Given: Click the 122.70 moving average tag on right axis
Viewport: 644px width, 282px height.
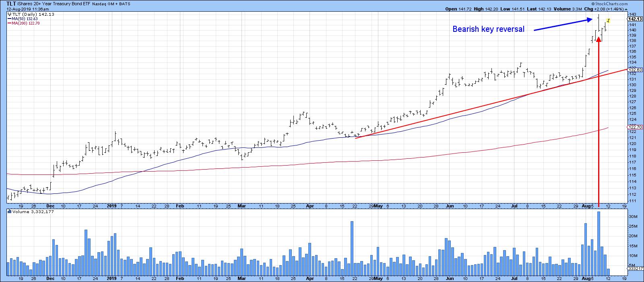Looking at the screenshot, I should tap(634, 127).
